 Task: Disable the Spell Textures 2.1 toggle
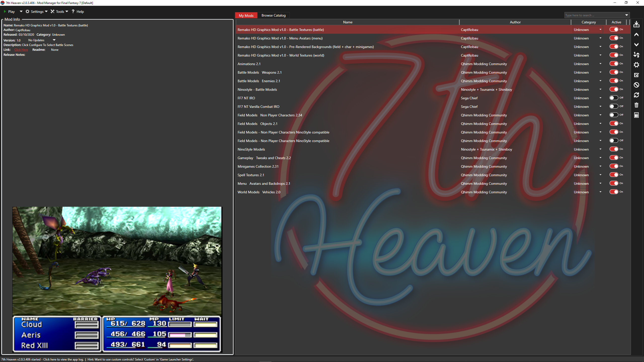click(x=614, y=175)
